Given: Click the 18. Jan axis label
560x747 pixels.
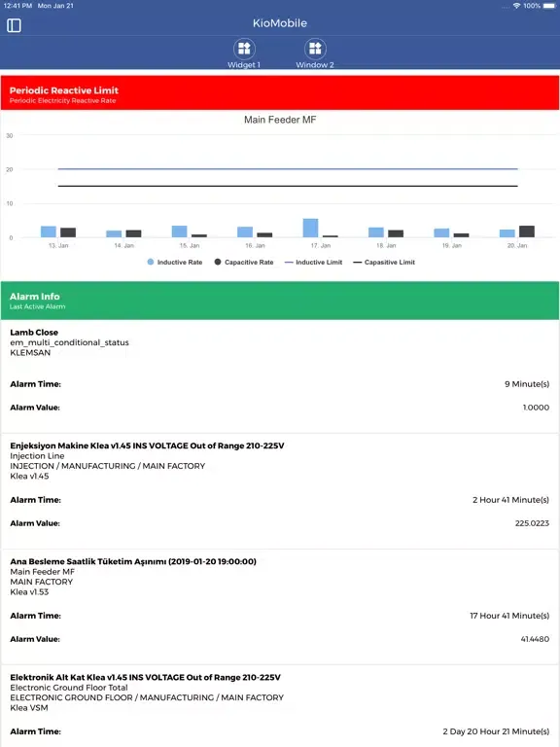Looking at the screenshot, I should (386, 245).
